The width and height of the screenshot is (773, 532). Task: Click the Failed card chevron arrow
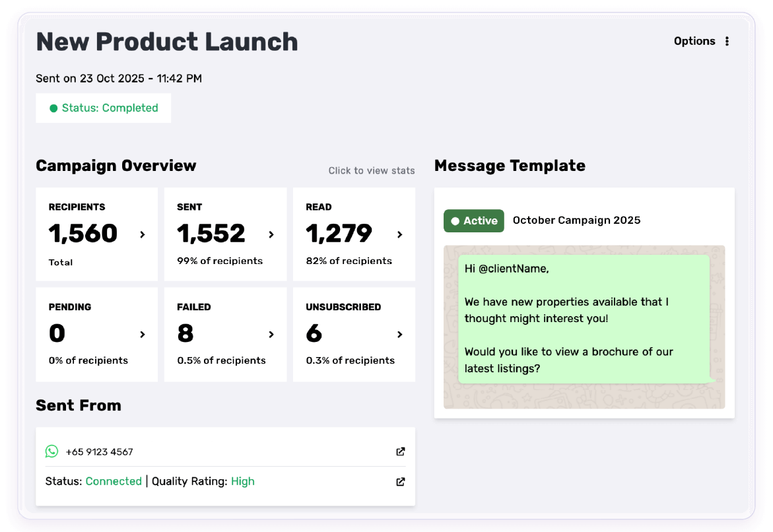pyautogui.click(x=271, y=335)
